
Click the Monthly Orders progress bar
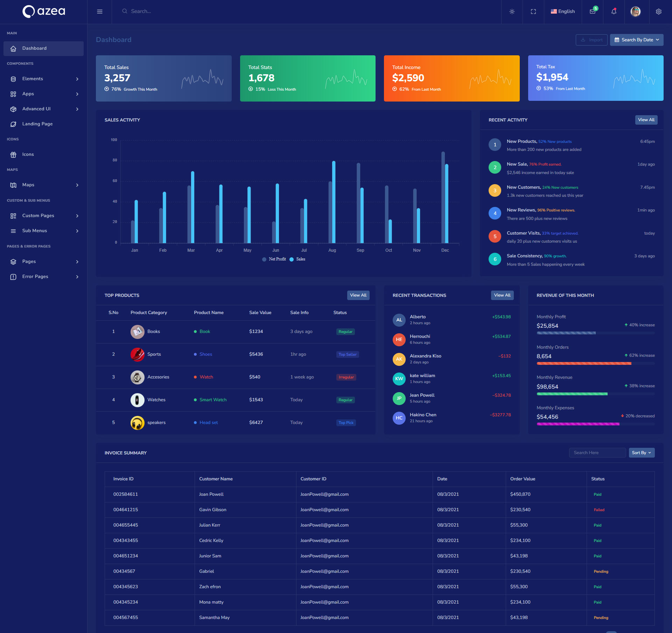click(595, 363)
